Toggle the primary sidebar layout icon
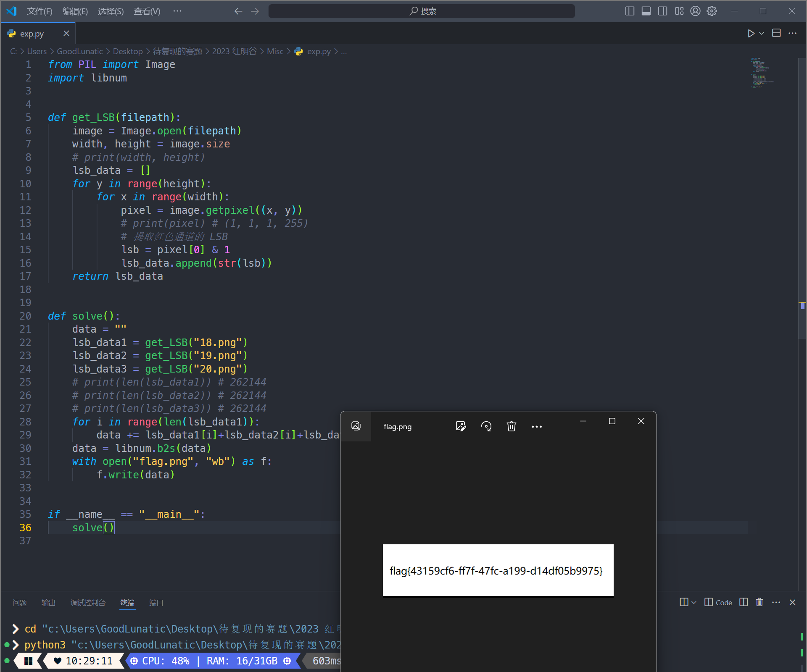Viewport: 807px width, 672px height. 630,11
